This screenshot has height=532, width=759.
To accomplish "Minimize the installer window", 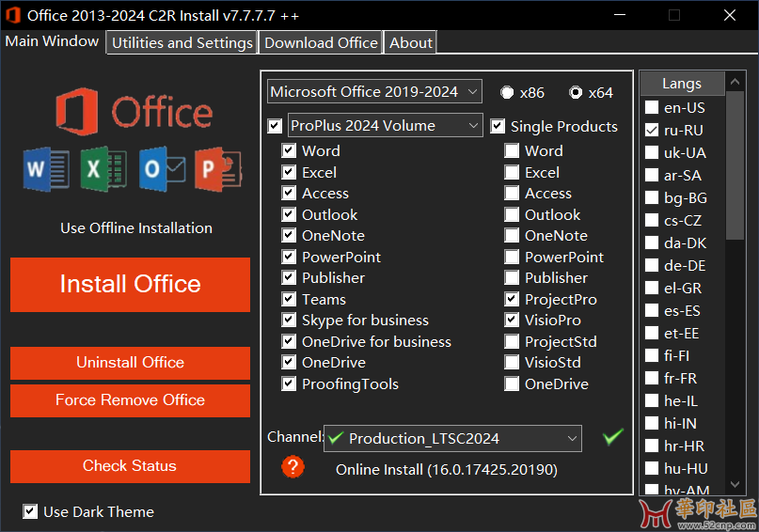I will click(x=620, y=15).
